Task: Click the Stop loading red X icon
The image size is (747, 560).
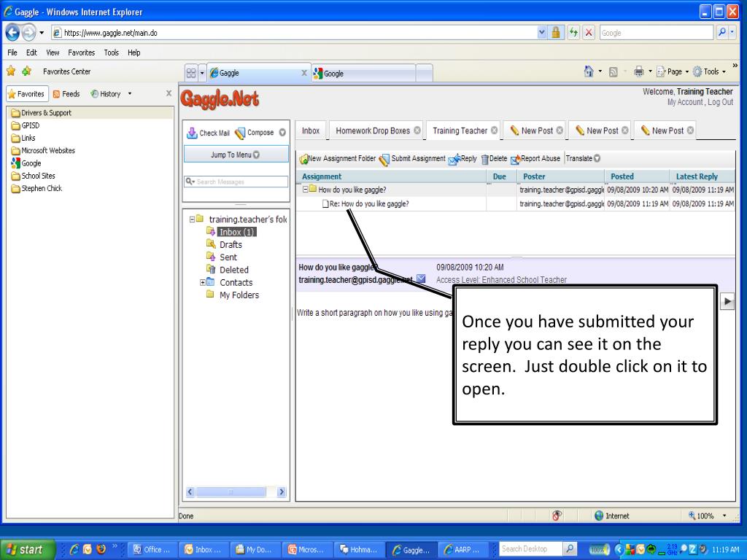Action: 589,32
